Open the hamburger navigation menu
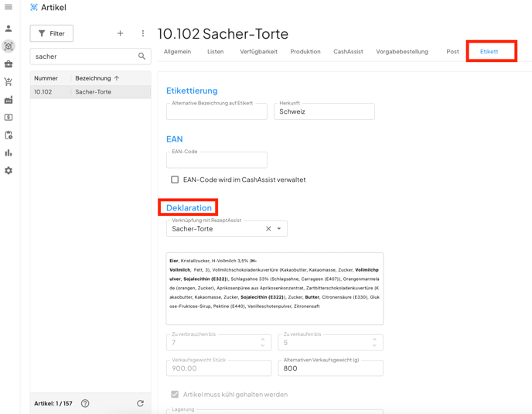 (9, 7)
